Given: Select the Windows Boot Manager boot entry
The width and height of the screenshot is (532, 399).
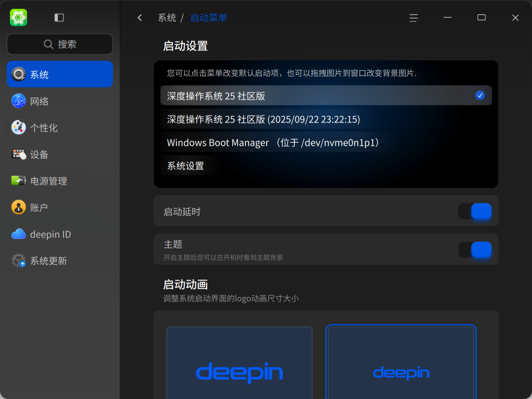Looking at the screenshot, I should [326, 142].
